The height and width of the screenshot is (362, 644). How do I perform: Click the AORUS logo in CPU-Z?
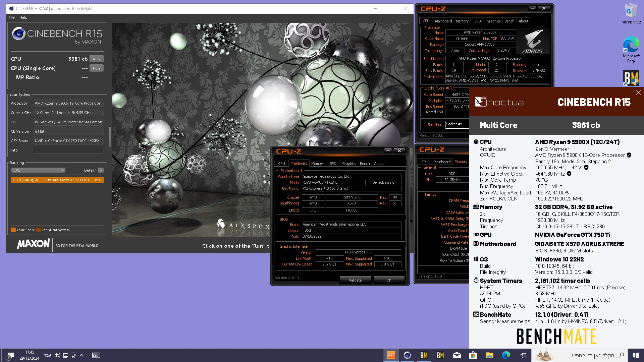(532, 41)
